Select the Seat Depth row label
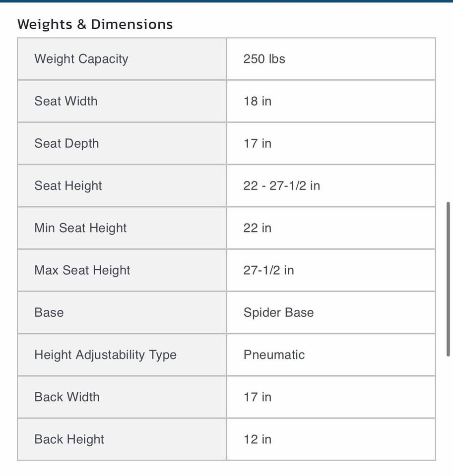This screenshot has height=476, width=453. point(66,143)
